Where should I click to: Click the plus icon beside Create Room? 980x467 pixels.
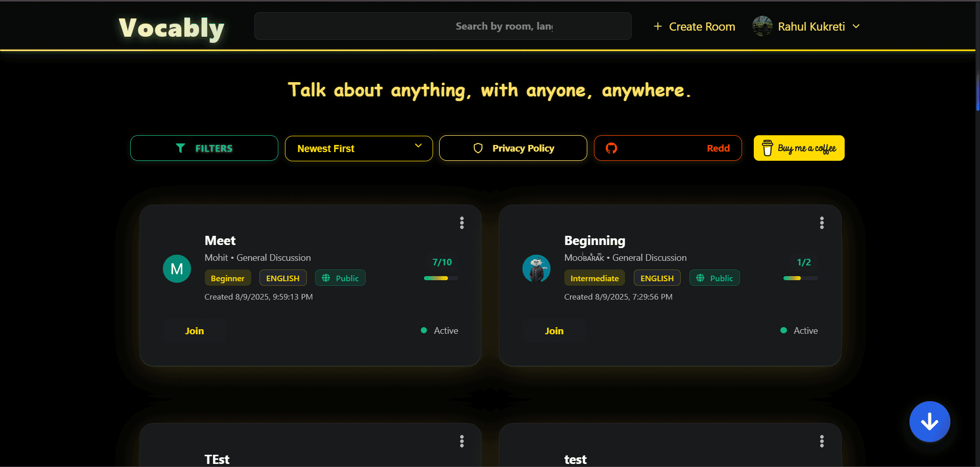coord(658,27)
